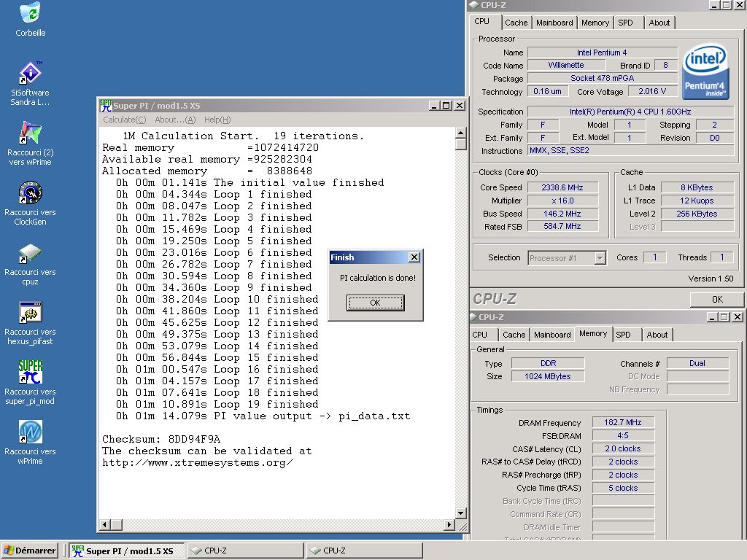
Task: Click the Specification Intel Pentium 4 1.60GHz field
Action: point(631,112)
